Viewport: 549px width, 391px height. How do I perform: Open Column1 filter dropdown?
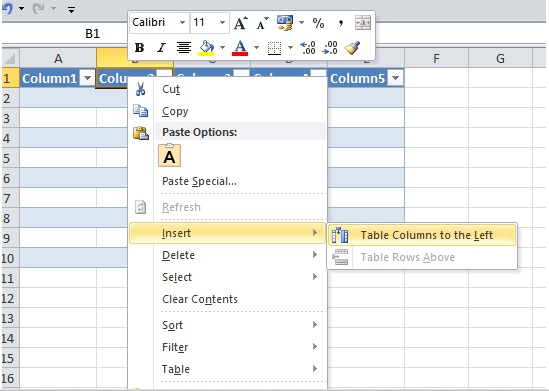pos(87,78)
